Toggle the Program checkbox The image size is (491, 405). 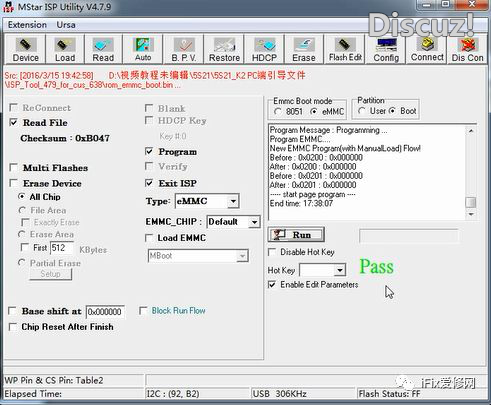[x=149, y=152]
